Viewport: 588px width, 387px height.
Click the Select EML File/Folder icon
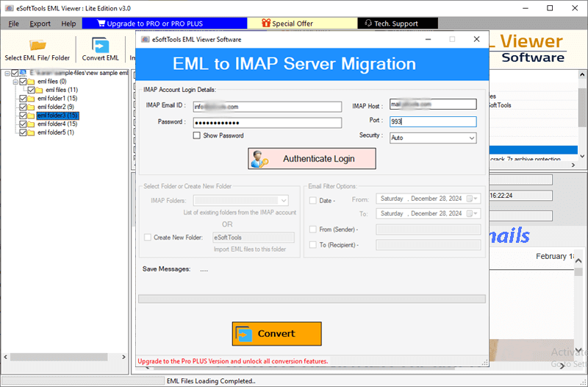[x=37, y=45]
